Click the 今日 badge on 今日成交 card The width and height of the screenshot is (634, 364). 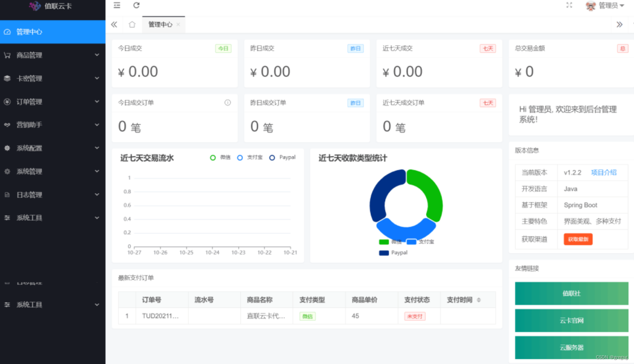point(223,48)
